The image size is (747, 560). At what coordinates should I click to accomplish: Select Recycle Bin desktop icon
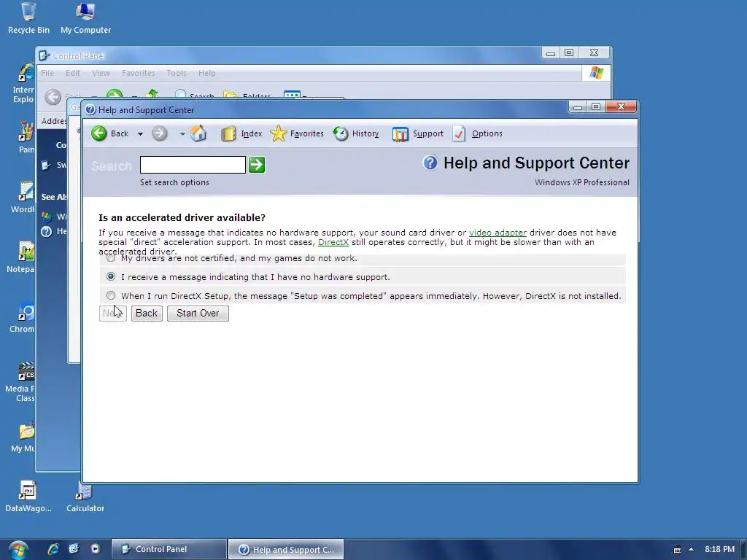pos(28,18)
